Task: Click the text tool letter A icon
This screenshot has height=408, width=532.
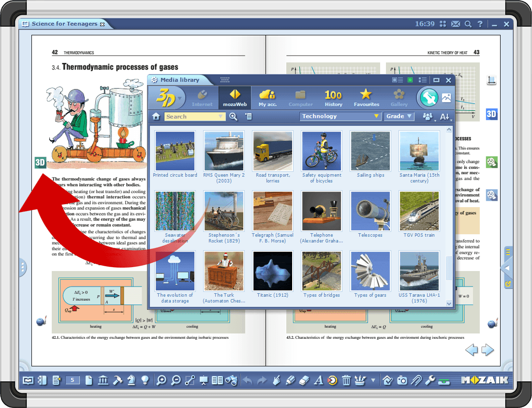Action: 318,380
